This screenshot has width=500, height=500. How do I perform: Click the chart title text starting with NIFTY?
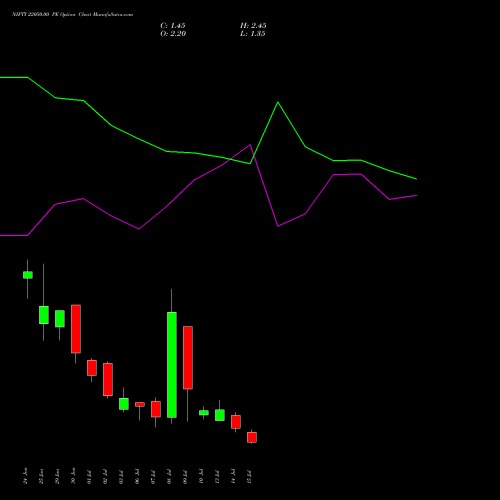[72, 14]
